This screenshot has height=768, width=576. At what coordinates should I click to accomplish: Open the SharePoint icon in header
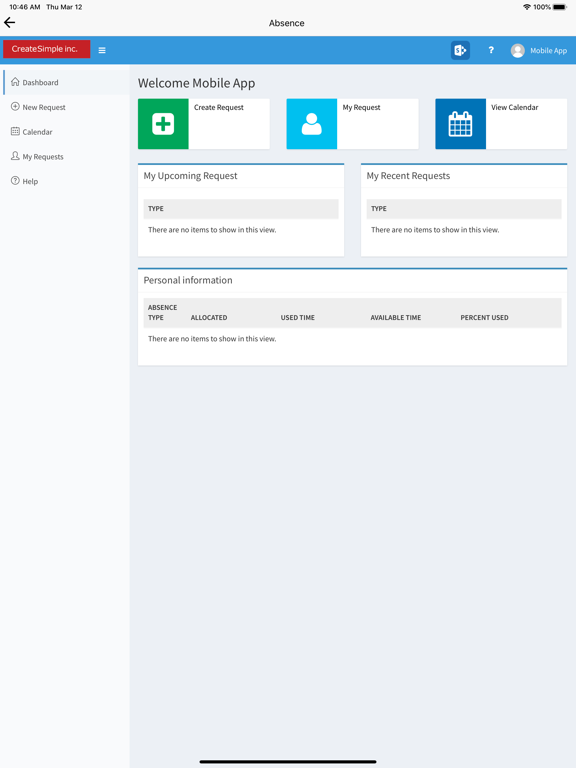tap(460, 50)
